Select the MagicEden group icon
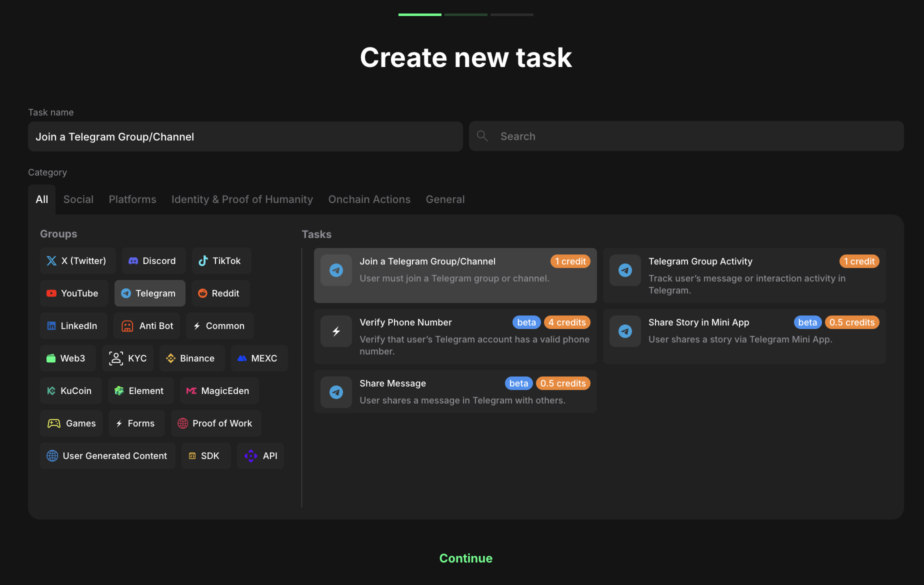The width and height of the screenshot is (924, 585). click(x=191, y=391)
